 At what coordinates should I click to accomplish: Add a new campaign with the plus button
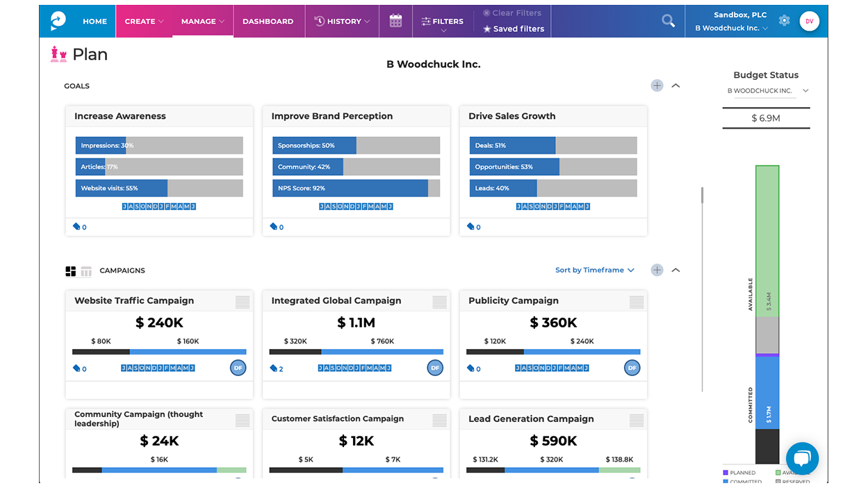[657, 270]
